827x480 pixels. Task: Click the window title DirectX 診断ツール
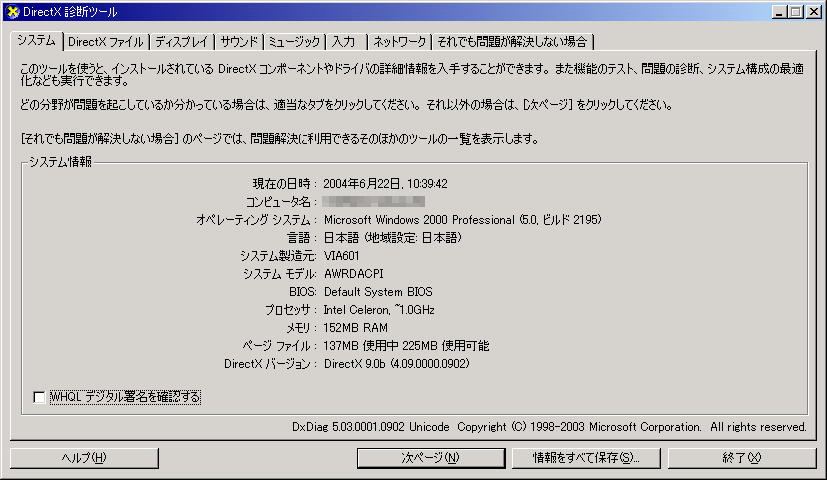click(70, 12)
